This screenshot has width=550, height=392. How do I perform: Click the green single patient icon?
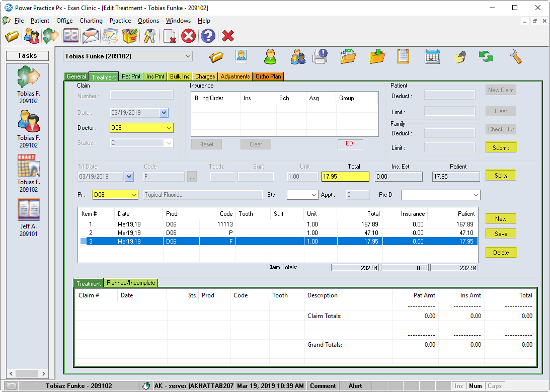[x=270, y=56]
